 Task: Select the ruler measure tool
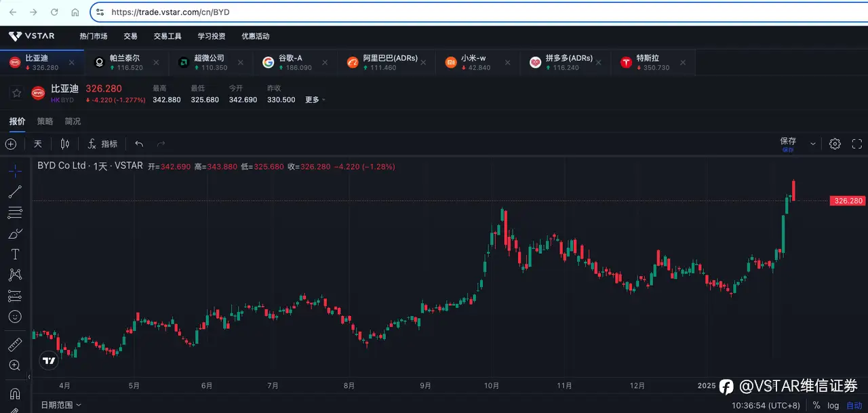pos(15,345)
